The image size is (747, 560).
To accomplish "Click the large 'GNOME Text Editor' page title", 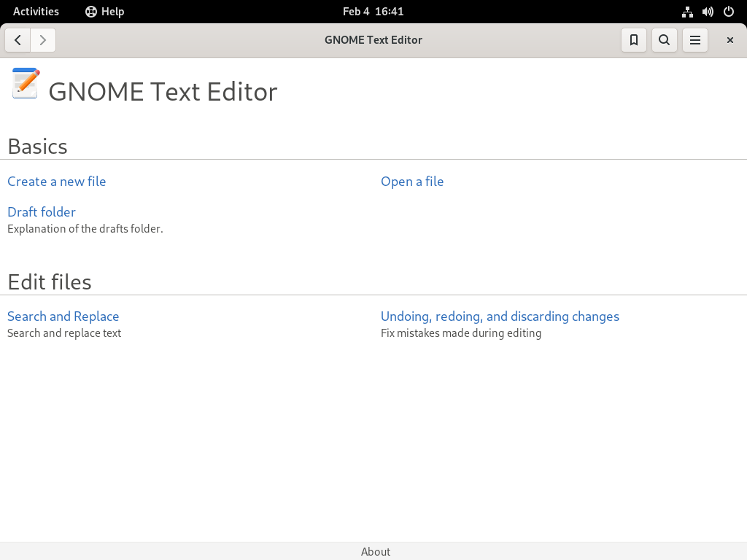I will (x=163, y=91).
